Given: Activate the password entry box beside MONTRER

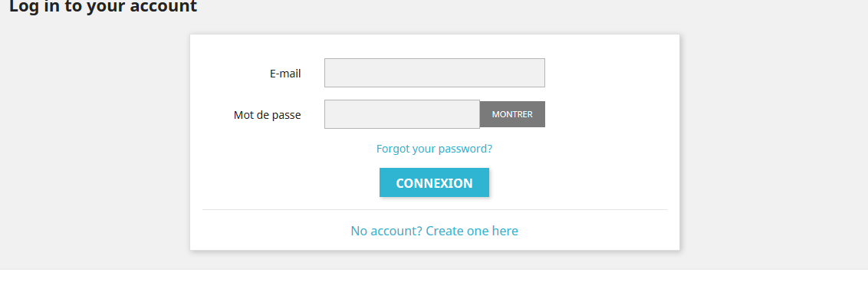Looking at the screenshot, I should (x=402, y=114).
